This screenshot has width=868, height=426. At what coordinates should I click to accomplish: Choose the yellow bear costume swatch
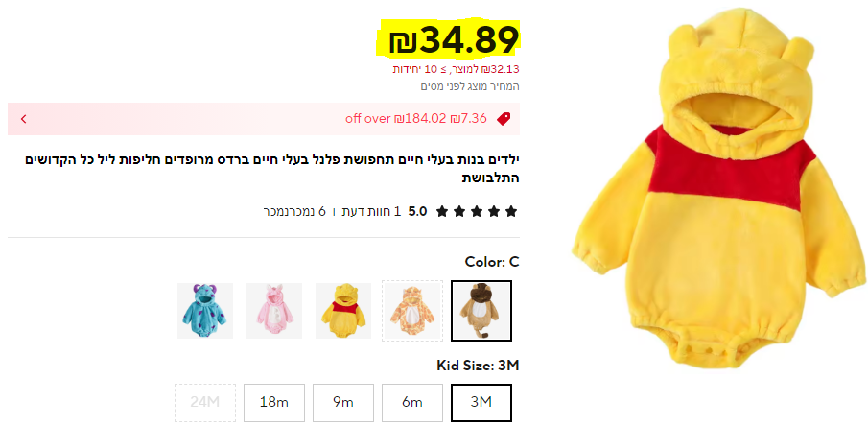point(343,311)
